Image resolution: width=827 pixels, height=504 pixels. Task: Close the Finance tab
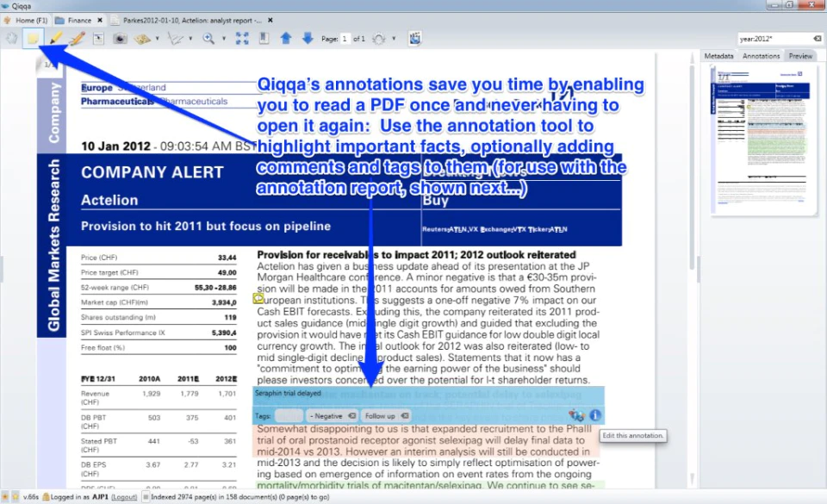click(x=100, y=20)
